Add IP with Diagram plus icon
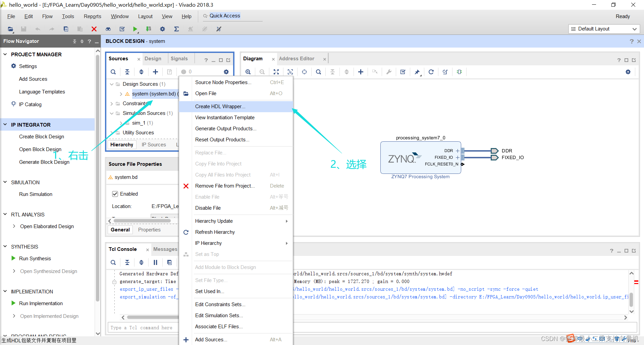The image size is (644, 345). (x=361, y=72)
